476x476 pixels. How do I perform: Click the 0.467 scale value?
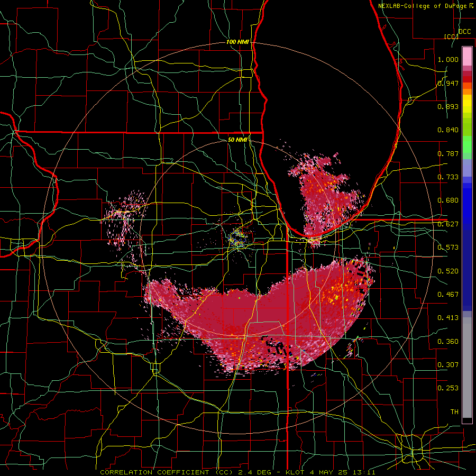click(x=448, y=295)
